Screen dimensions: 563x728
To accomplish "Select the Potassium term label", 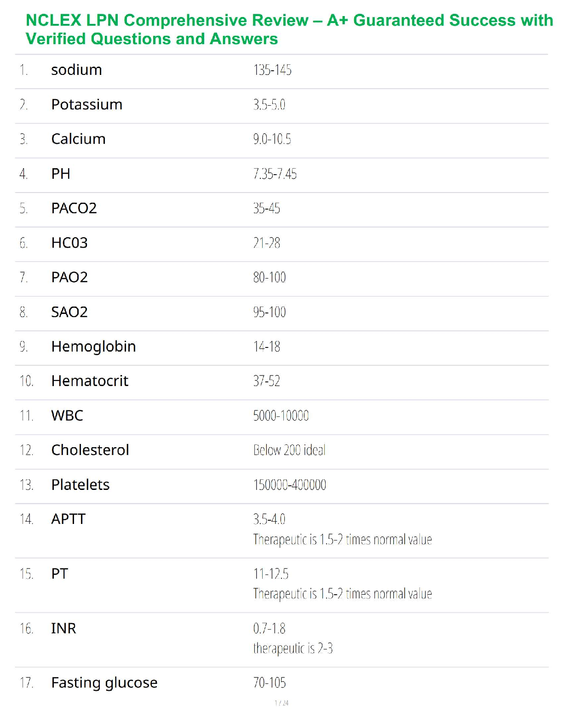I will (x=86, y=105).
